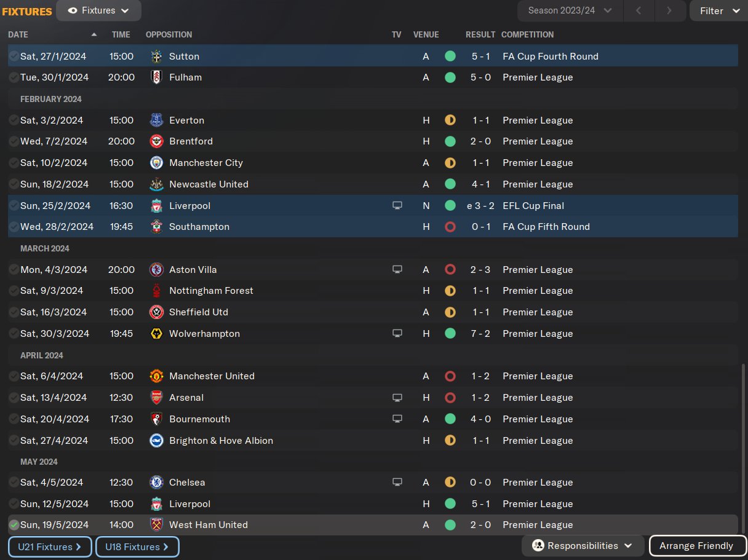
Task: Click the TV icon on EFL Cup Final row
Action: click(x=397, y=205)
